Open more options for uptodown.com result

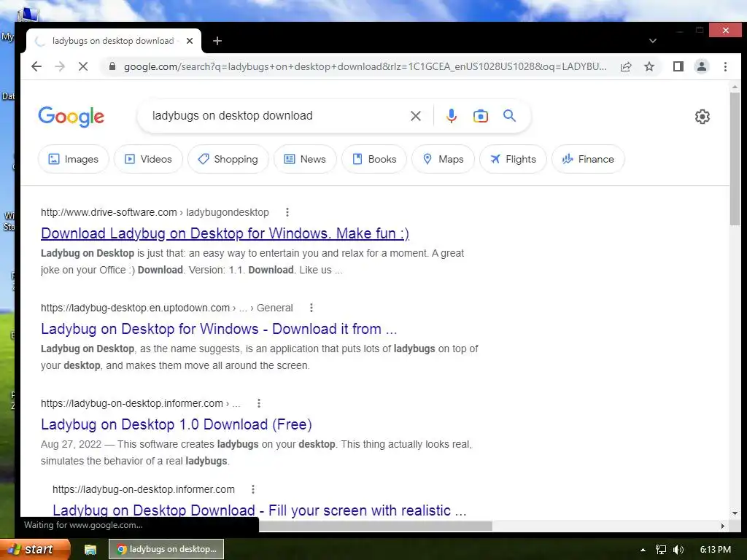click(x=311, y=308)
